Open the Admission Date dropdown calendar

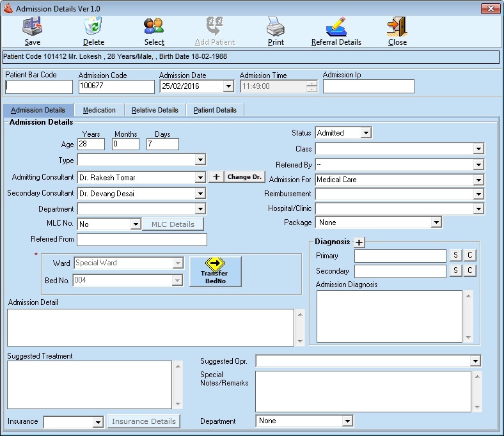(x=228, y=86)
